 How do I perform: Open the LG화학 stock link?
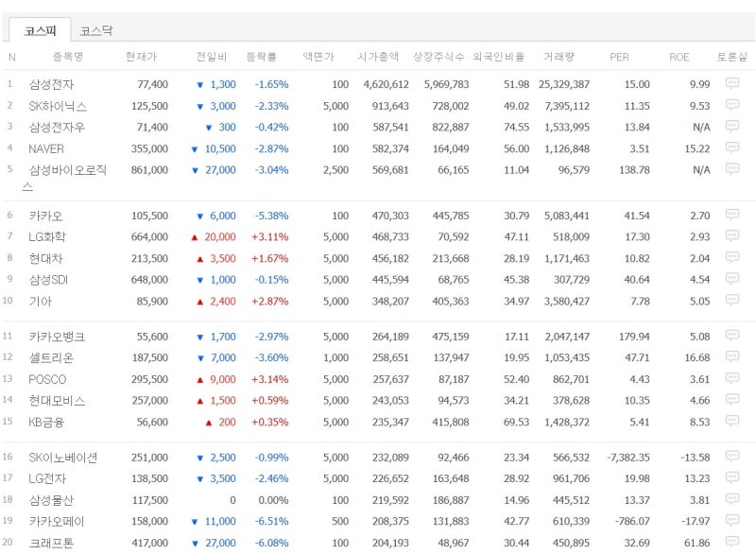[x=47, y=236]
